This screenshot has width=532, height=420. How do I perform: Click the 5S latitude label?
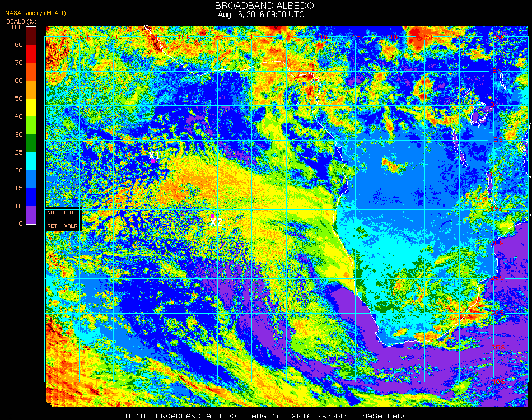coord(498,140)
